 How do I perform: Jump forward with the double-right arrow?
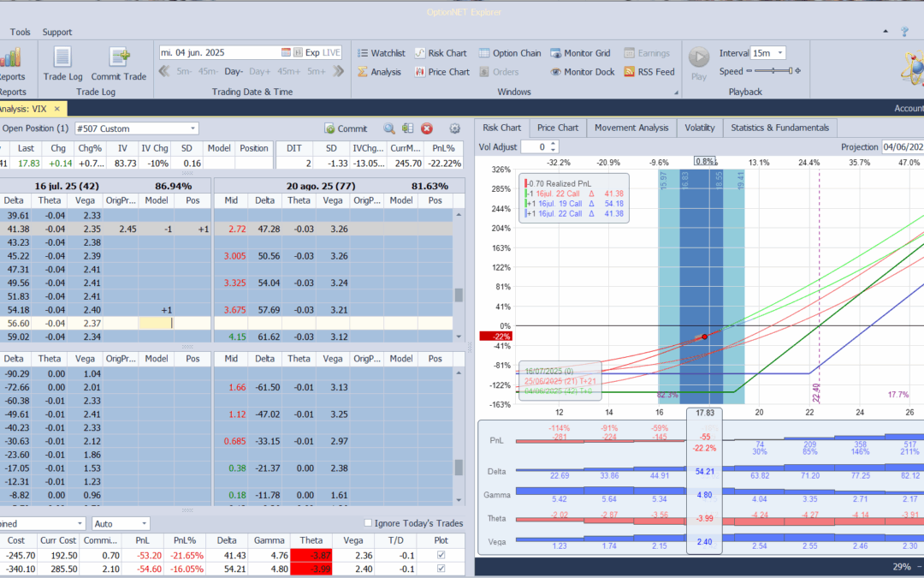[x=338, y=71]
